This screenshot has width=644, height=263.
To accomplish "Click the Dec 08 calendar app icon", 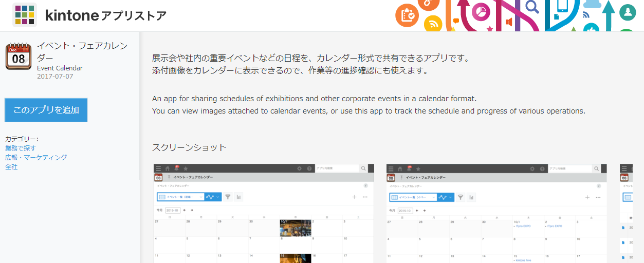I will (18, 57).
